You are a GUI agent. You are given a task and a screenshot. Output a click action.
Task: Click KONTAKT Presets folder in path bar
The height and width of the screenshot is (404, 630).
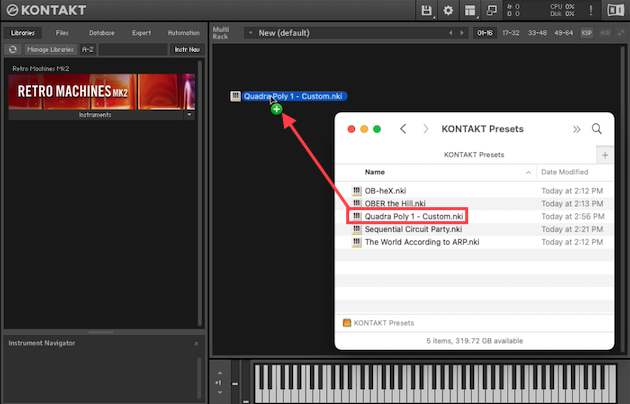coord(378,323)
